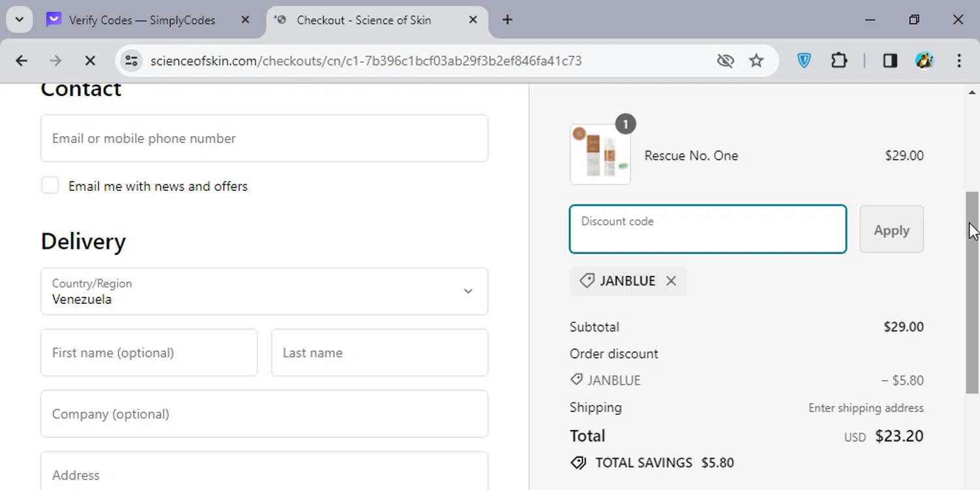
Task: Click the Rescue No. One product name
Action: [x=691, y=155]
